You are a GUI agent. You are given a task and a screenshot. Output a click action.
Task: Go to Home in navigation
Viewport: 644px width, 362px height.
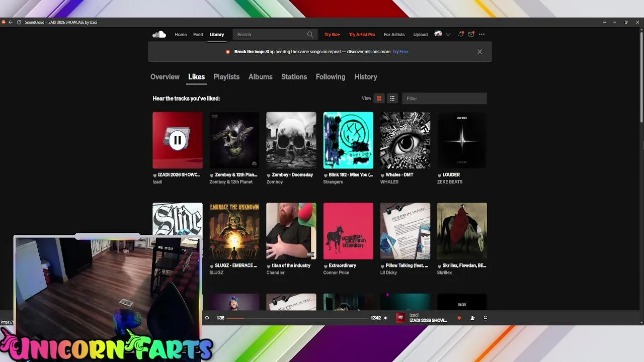coord(181,35)
